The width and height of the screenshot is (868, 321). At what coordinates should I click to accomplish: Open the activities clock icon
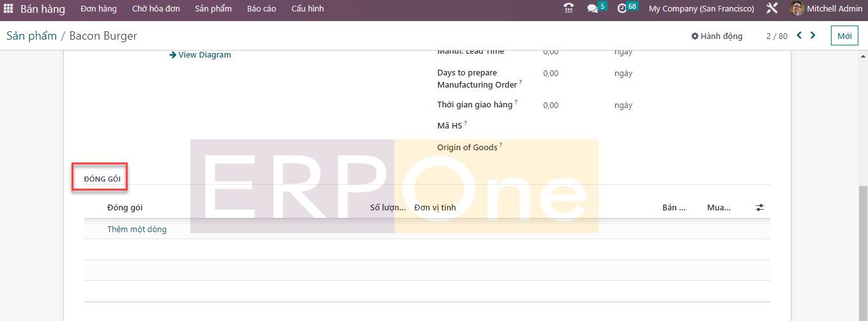(x=622, y=8)
